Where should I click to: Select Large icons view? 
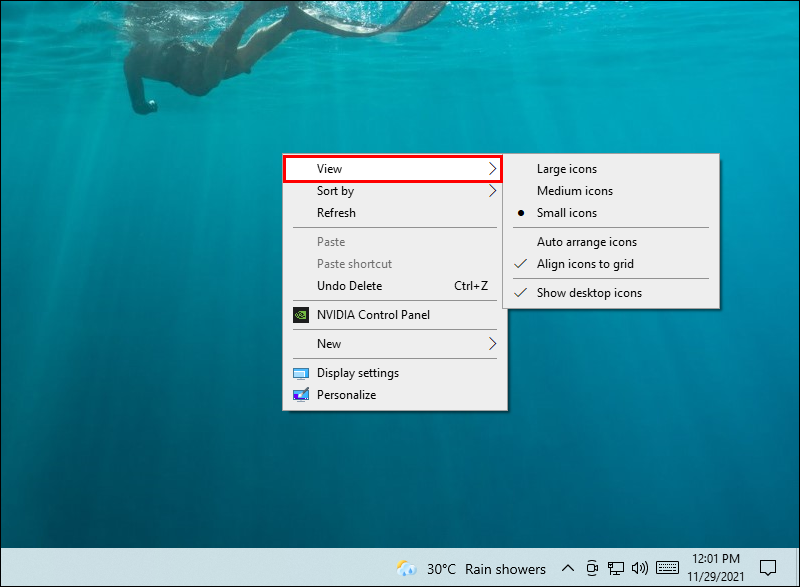coord(611,169)
